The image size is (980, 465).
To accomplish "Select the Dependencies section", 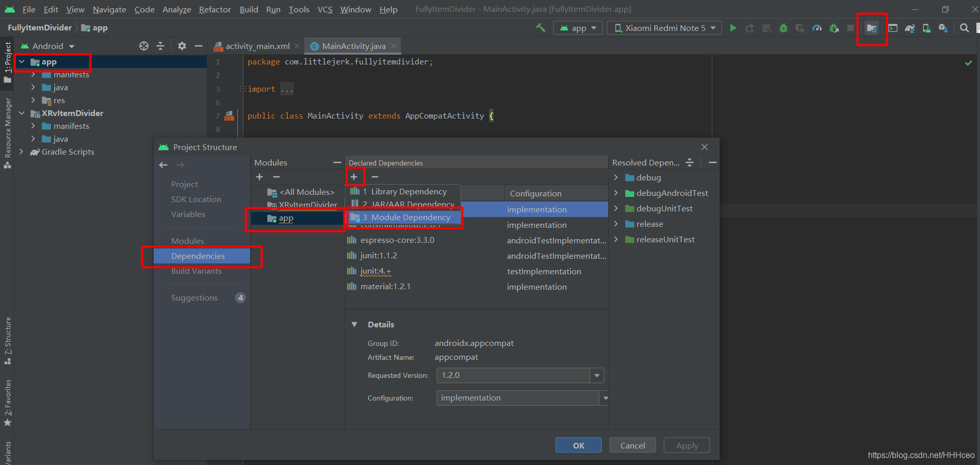I will pos(202,256).
